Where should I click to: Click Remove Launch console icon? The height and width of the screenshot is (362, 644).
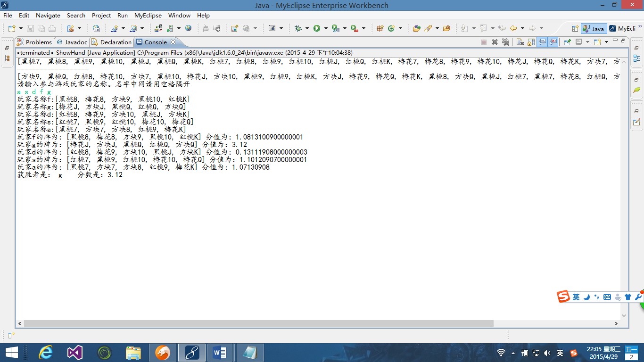495,42
